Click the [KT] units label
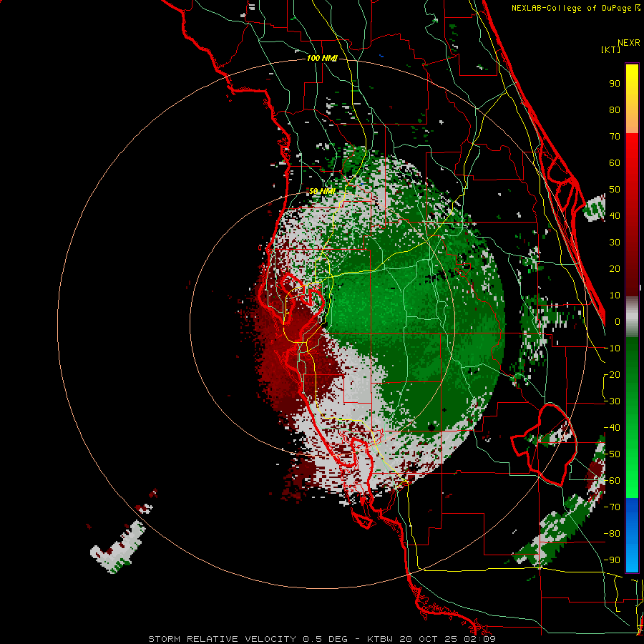The image size is (644, 644). pos(611,49)
